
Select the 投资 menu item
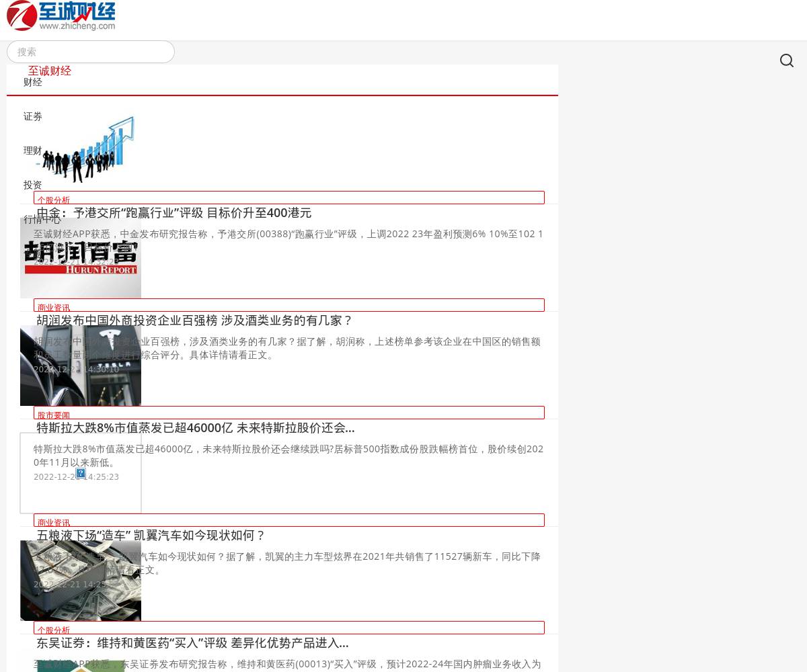click(33, 185)
